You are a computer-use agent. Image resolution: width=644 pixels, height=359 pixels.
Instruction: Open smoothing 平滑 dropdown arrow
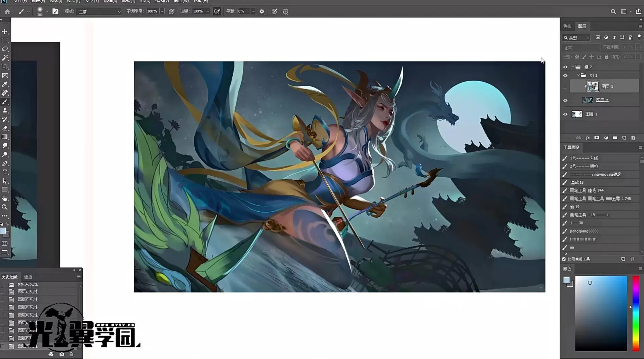(x=253, y=11)
